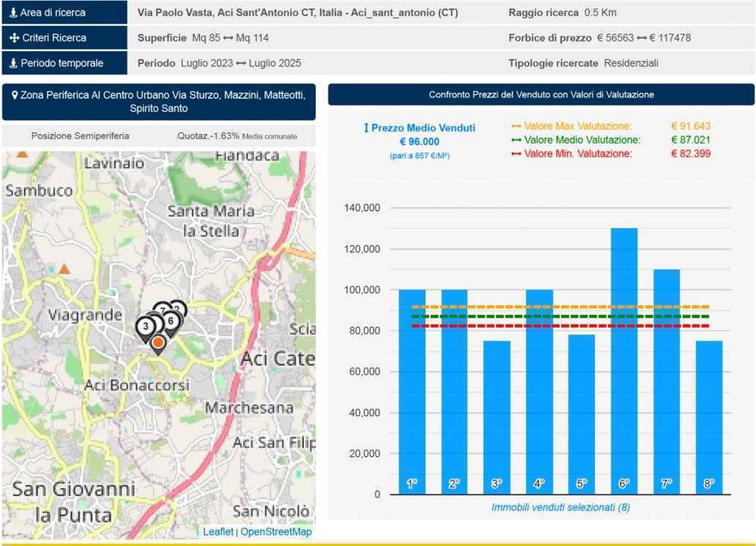Viewport: 756px width, 546px height.
Task: Open the Leaflet link on the map
Action: click(218, 531)
